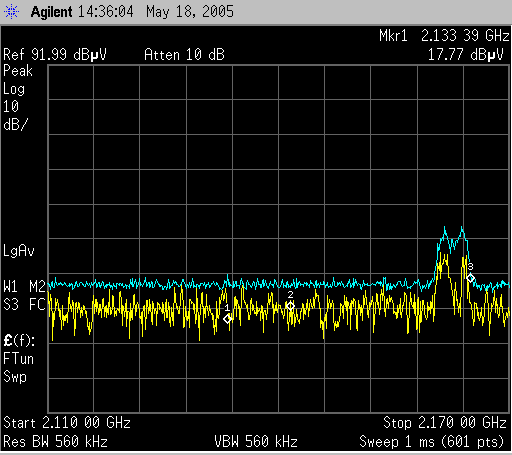Click the Stop 2.170 00 GHz frequency
This screenshot has width=512, height=455.
[445, 423]
